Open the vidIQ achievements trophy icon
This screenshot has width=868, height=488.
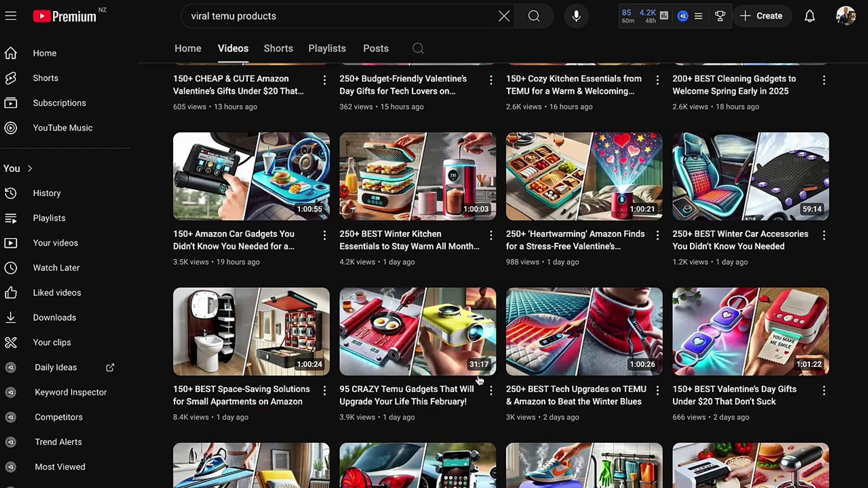point(720,16)
